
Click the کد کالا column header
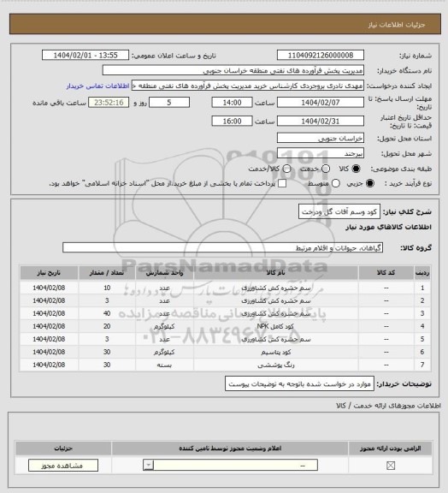pos(386,273)
